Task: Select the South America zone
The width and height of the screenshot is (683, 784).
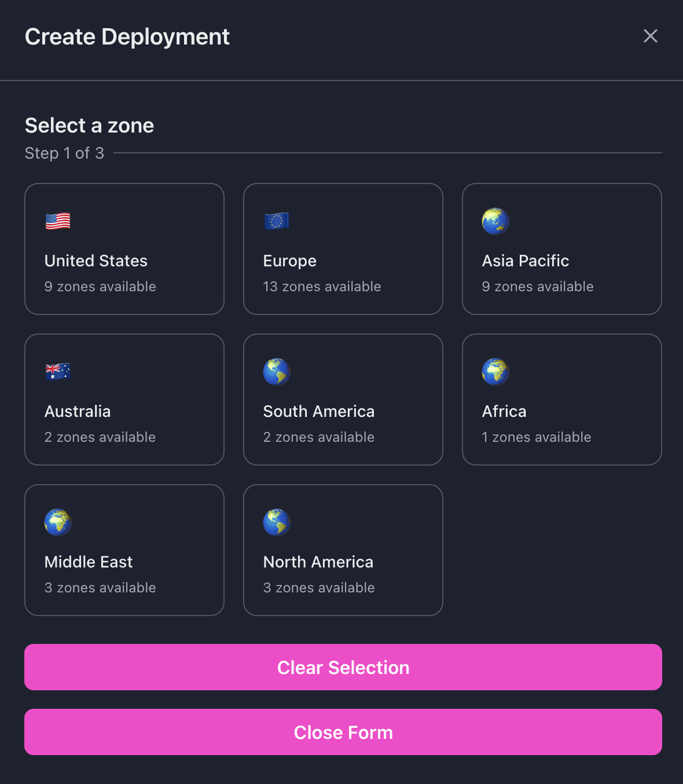Action: click(x=343, y=399)
